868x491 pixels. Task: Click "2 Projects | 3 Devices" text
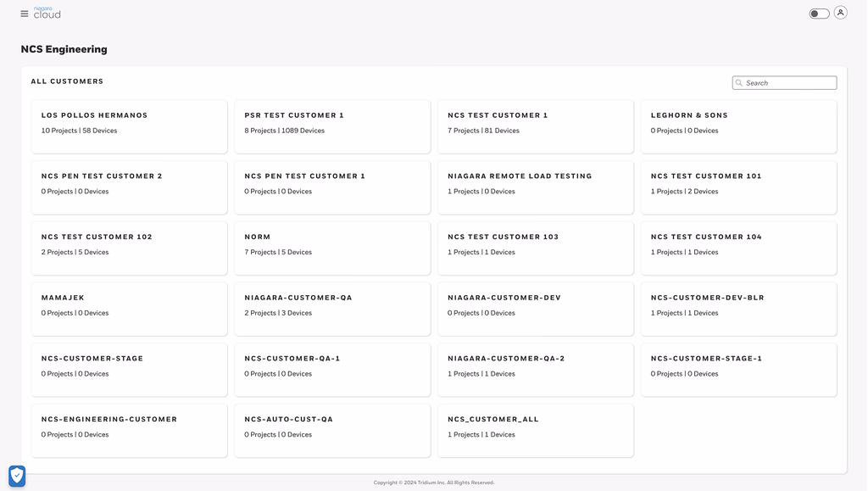pyautogui.click(x=278, y=313)
